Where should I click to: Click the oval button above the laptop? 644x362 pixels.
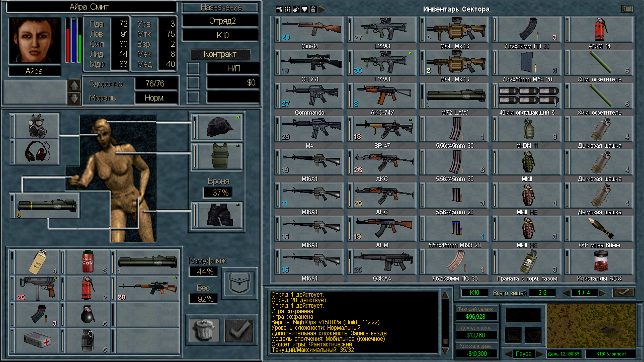pos(523,315)
